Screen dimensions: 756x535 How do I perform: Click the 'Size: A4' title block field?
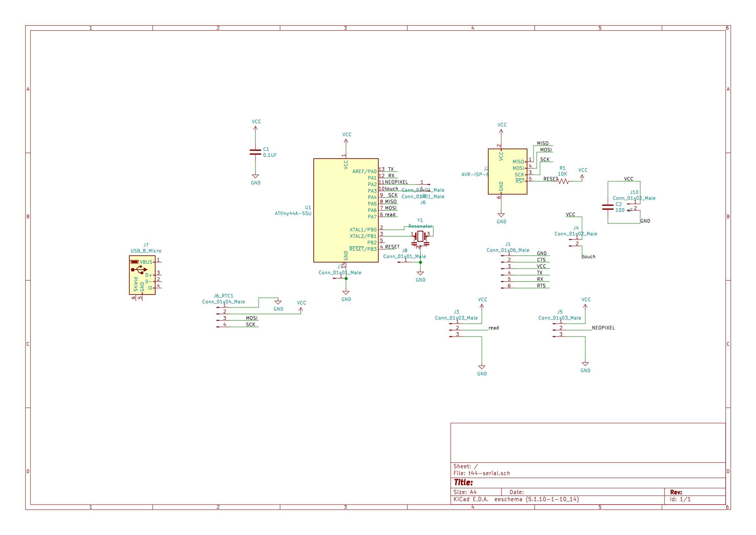point(465,492)
